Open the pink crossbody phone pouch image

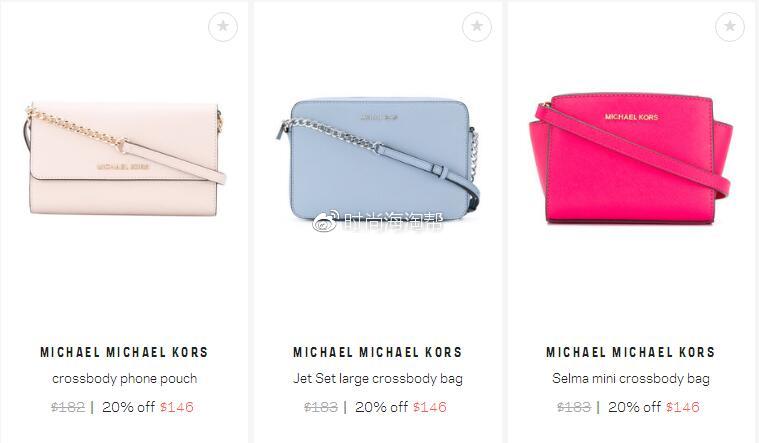[124, 158]
